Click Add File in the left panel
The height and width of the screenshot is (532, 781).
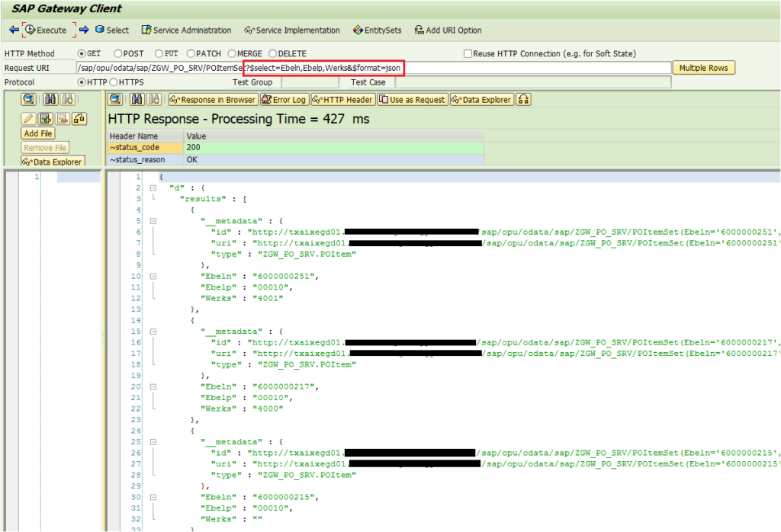pos(37,133)
